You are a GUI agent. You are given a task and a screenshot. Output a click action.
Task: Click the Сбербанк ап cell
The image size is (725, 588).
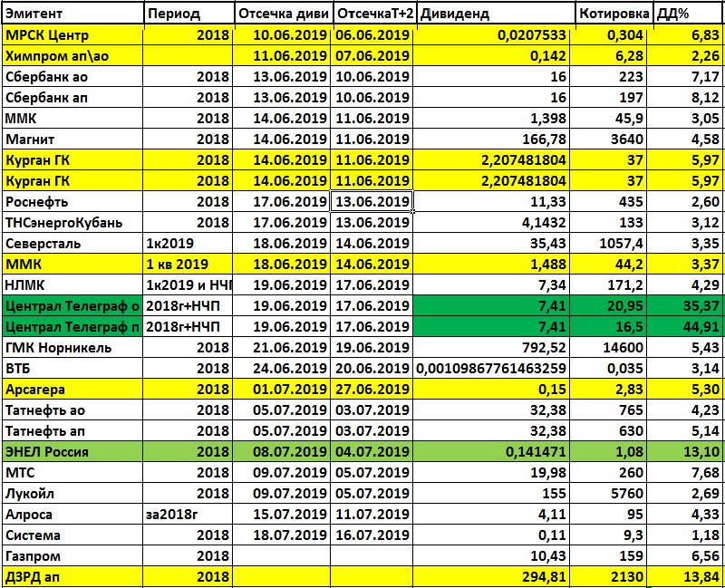point(72,98)
